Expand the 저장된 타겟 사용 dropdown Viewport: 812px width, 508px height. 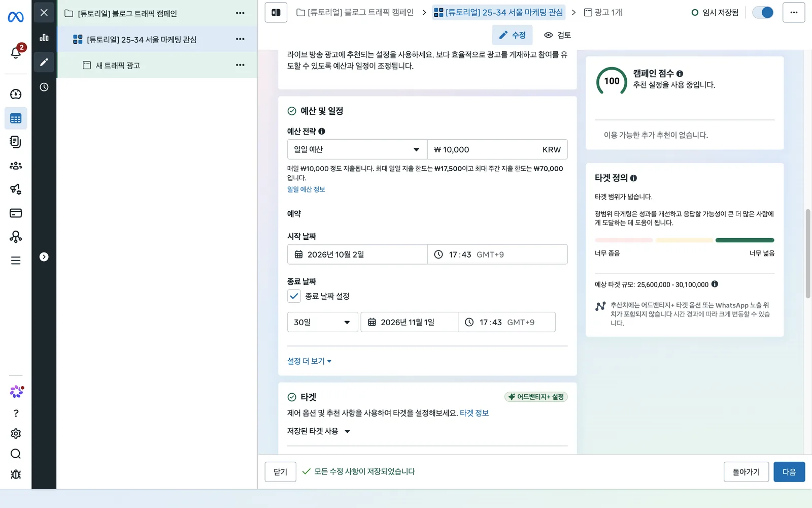(319, 431)
